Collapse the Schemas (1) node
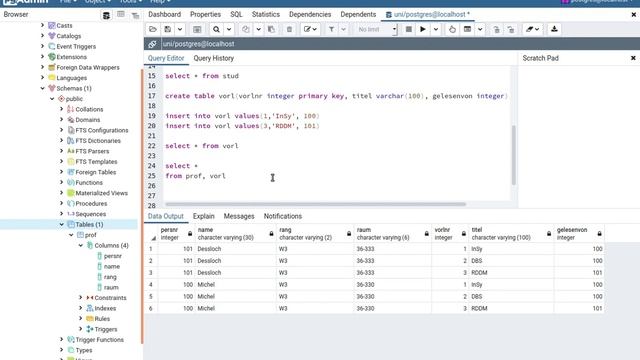The image size is (640, 360). [42, 88]
